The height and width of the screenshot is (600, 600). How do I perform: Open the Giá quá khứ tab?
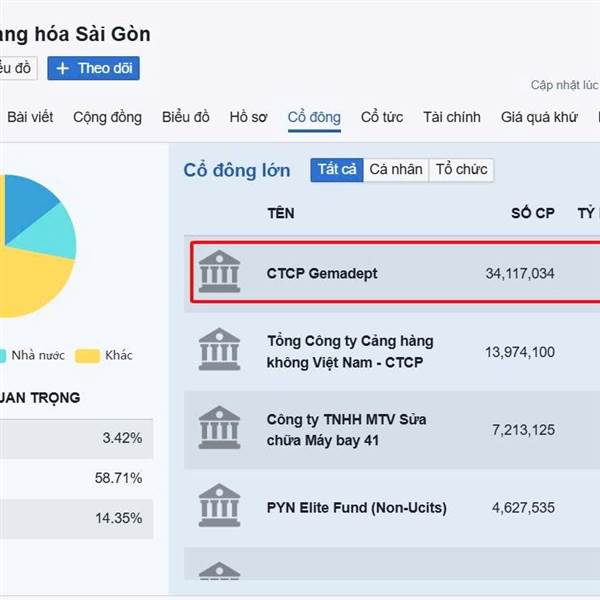point(539,117)
